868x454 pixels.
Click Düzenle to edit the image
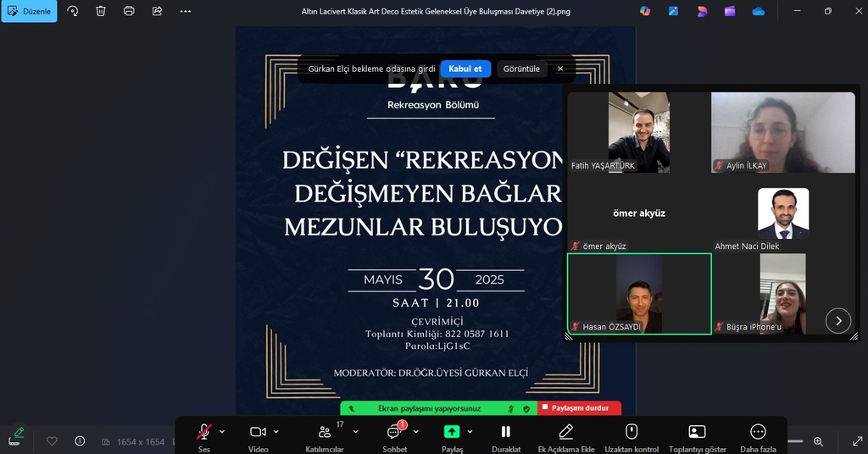coord(29,11)
